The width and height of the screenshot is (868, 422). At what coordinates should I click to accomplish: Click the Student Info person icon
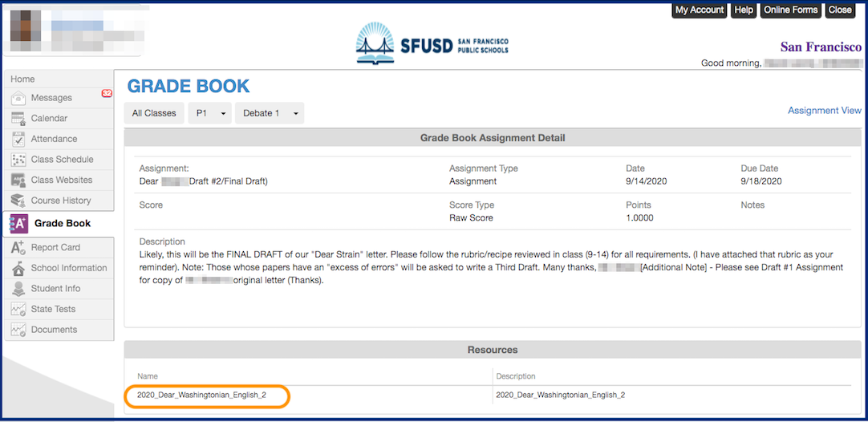18,289
